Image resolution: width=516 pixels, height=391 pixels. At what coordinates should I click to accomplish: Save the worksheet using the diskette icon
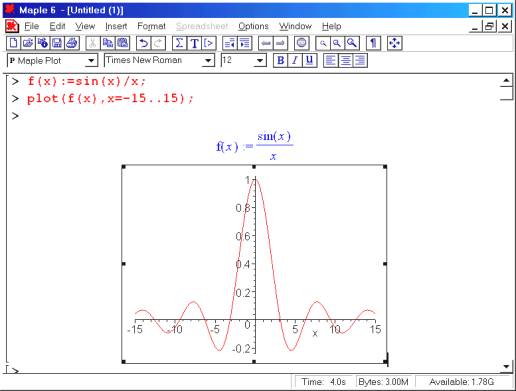point(57,43)
